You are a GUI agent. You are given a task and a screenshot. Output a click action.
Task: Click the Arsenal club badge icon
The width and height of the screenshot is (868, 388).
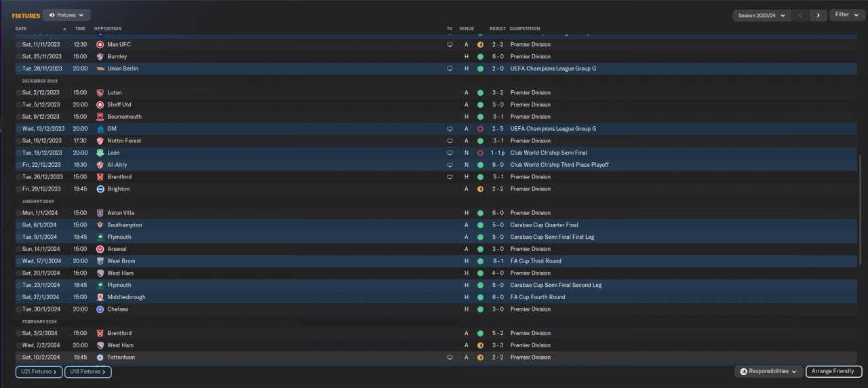point(100,249)
